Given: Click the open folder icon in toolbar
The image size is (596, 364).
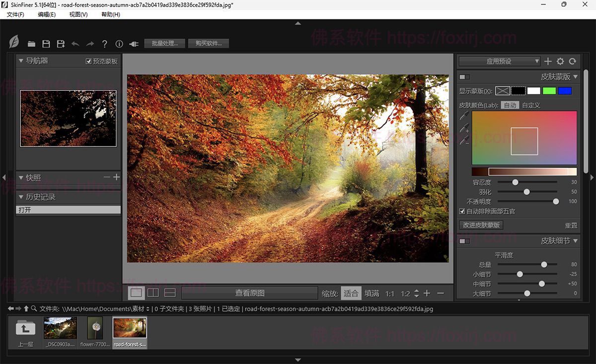Looking at the screenshot, I should [31, 44].
